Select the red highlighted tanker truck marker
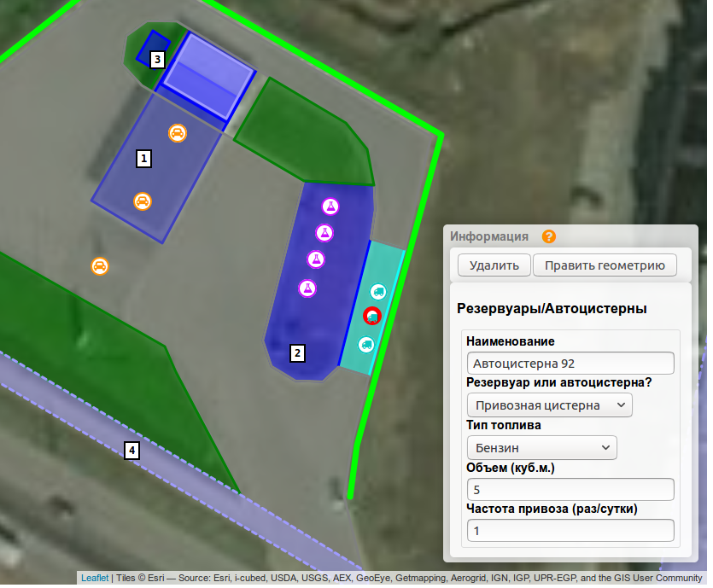Screen dimensions: 713x588 pos(371,316)
